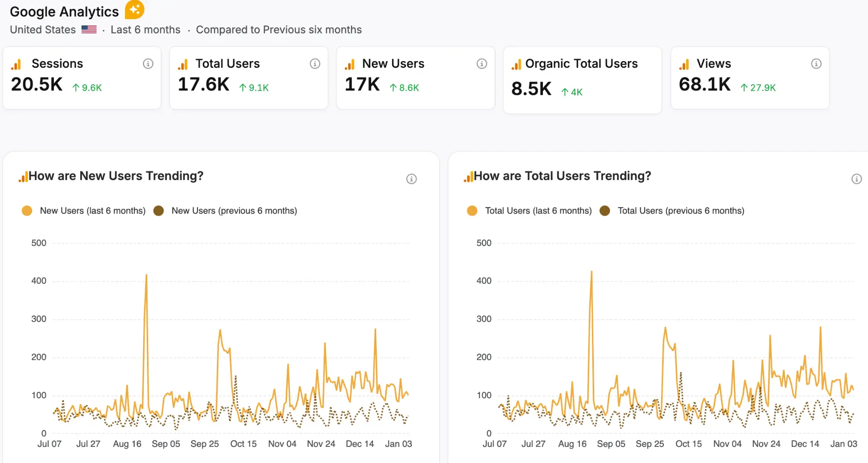The width and height of the screenshot is (868, 463).
Task: Open info for Total Users Trending chart
Action: coord(857,179)
